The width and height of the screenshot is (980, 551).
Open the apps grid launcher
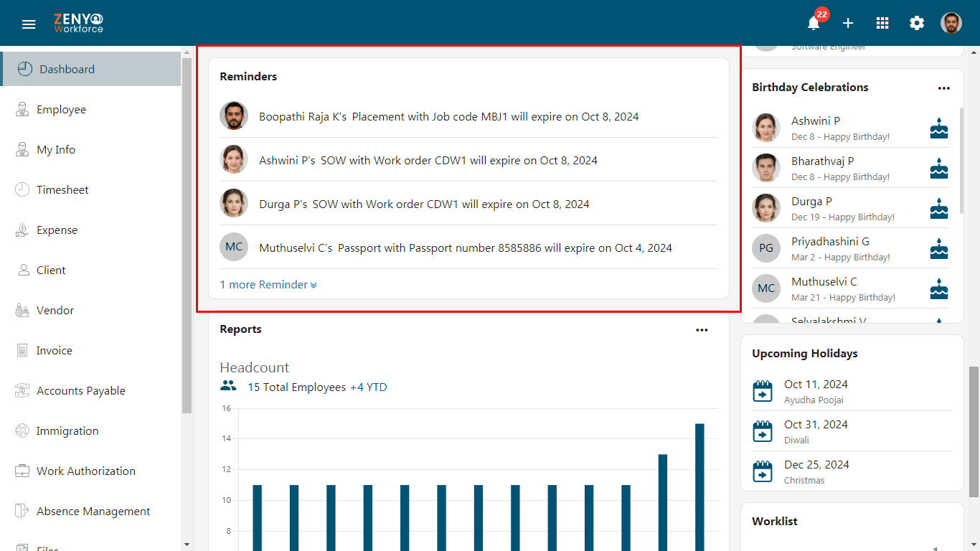(x=882, y=23)
